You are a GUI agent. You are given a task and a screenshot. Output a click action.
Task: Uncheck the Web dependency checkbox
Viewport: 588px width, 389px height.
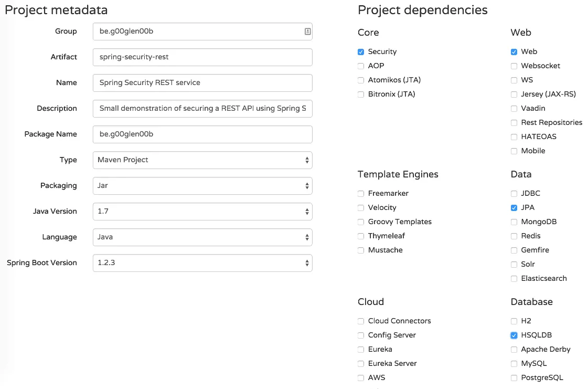click(x=514, y=52)
